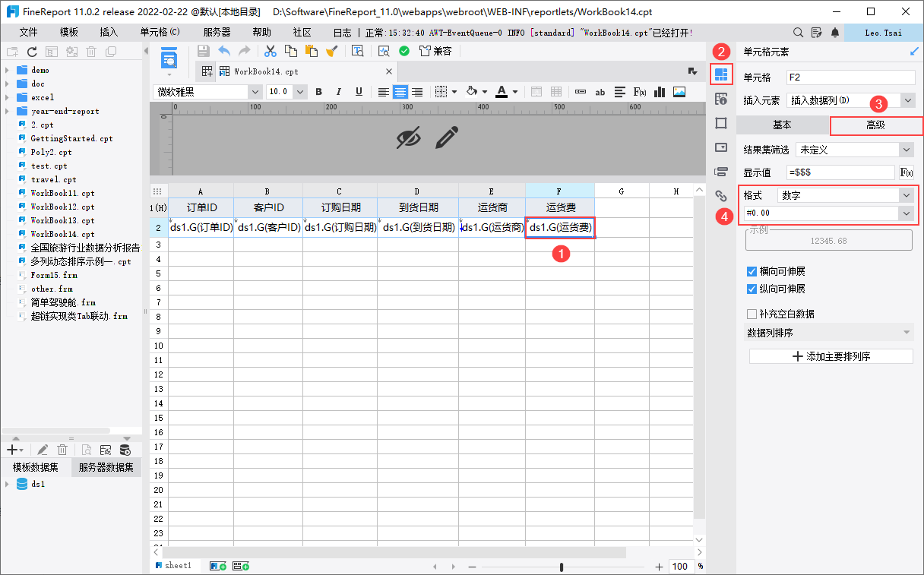Uncheck the 纵向可伸展 checkbox
Screen dimensions: 924x575
pos(752,289)
